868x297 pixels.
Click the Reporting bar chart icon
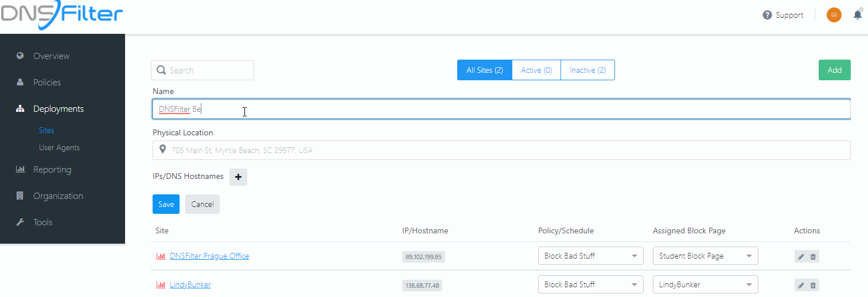[x=20, y=169]
